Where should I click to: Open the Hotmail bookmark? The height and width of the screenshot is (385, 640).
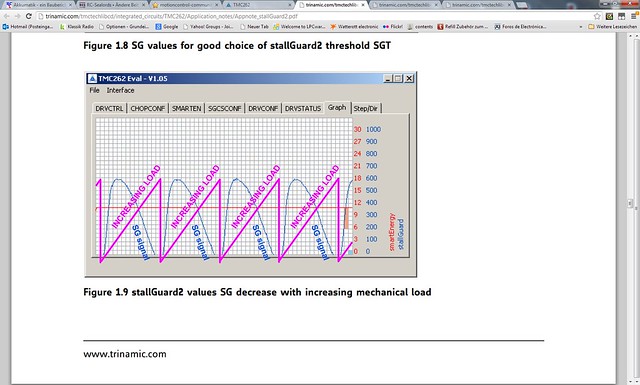coord(28,27)
